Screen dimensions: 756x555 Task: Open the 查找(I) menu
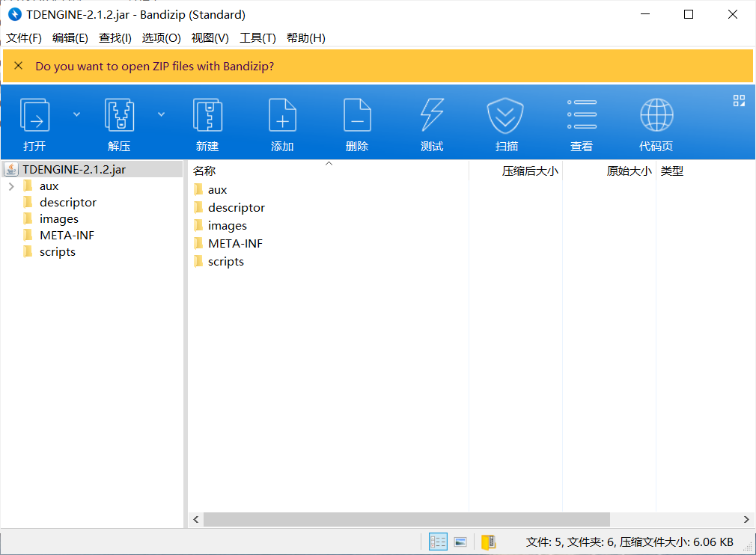click(115, 38)
